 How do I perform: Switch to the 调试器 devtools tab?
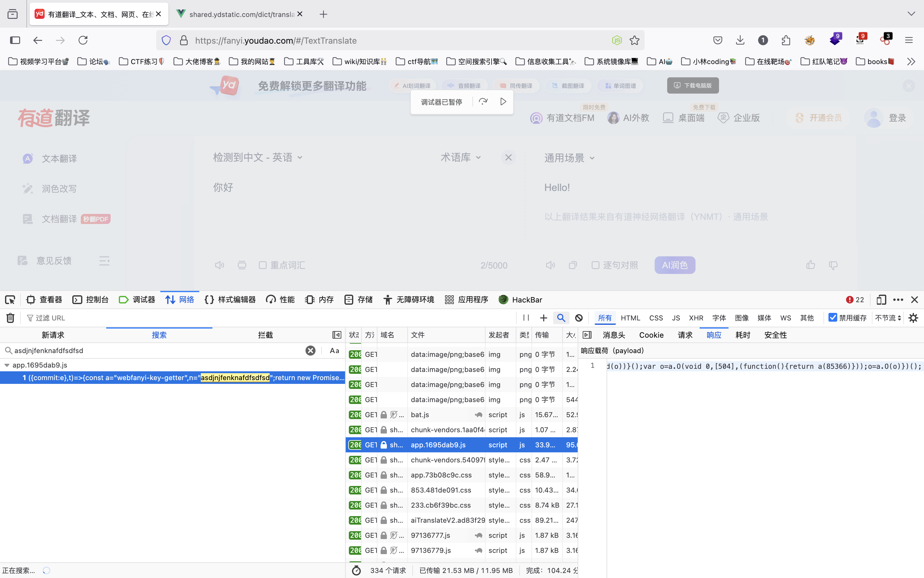137,300
